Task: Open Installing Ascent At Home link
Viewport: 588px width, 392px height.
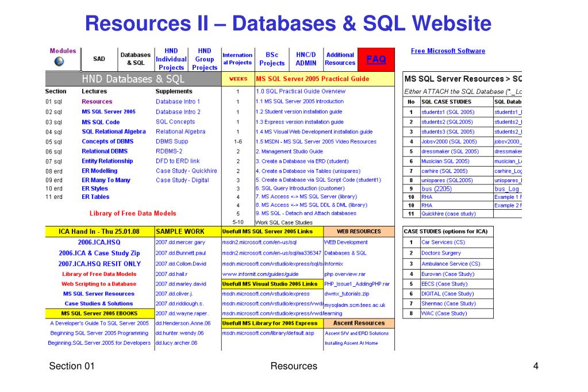Action: [x=351, y=343]
